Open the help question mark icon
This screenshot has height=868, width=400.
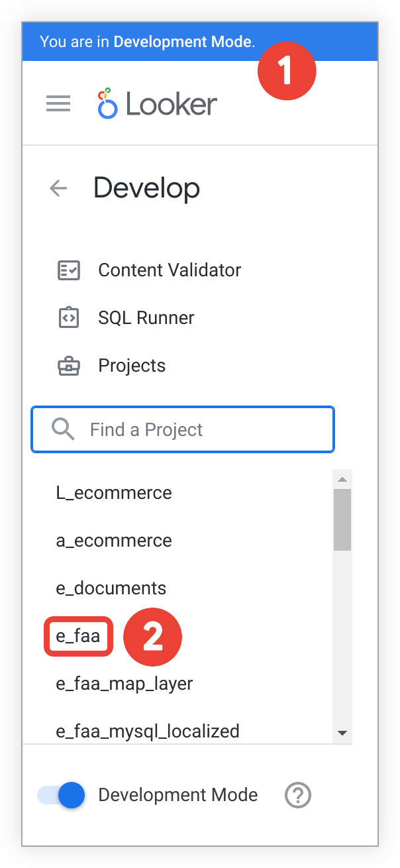[298, 794]
